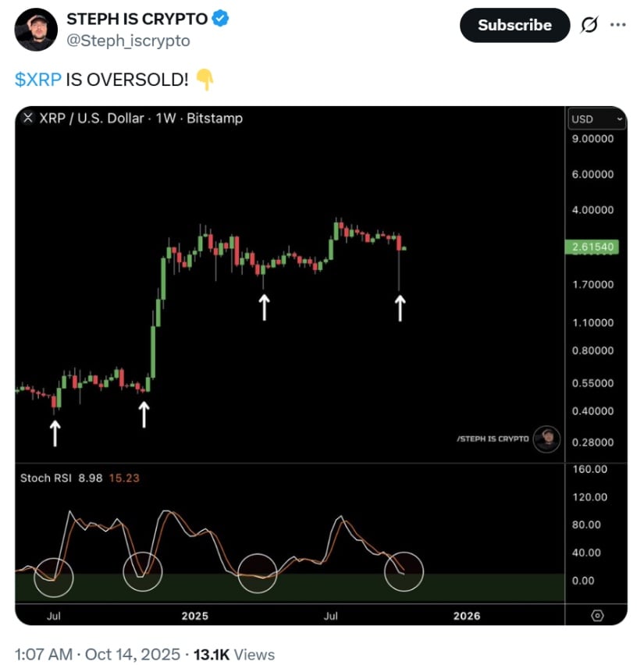Image resolution: width=644 pixels, height=665 pixels.
Task: Click the 2026 label on the time axis
Action: 467,616
